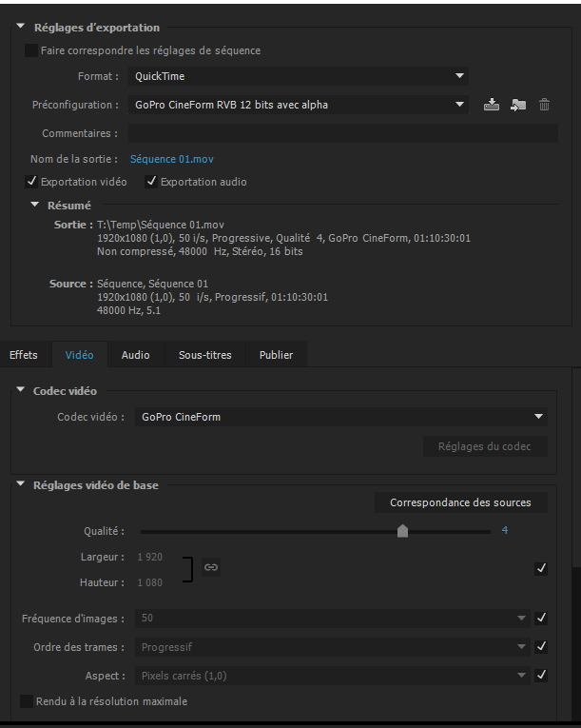Enable Faire correspondre les réglages de séquence
The height and width of the screenshot is (728, 581).
pyautogui.click(x=31, y=50)
